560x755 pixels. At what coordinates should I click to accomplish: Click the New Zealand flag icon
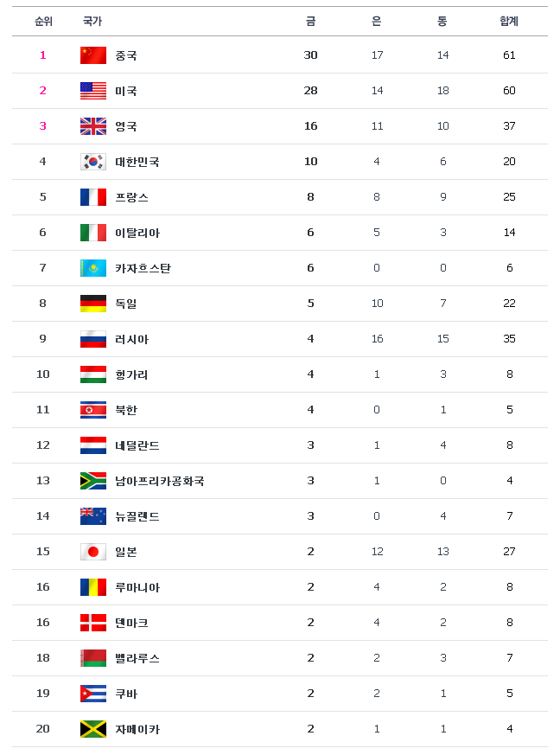coord(92,516)
